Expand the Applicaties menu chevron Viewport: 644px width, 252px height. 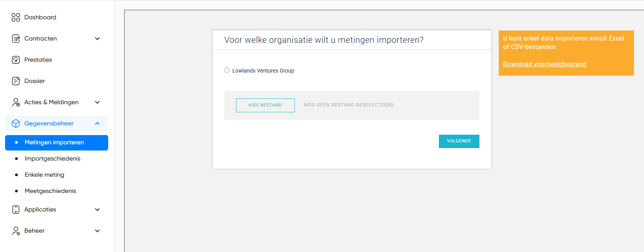point(97,210)
